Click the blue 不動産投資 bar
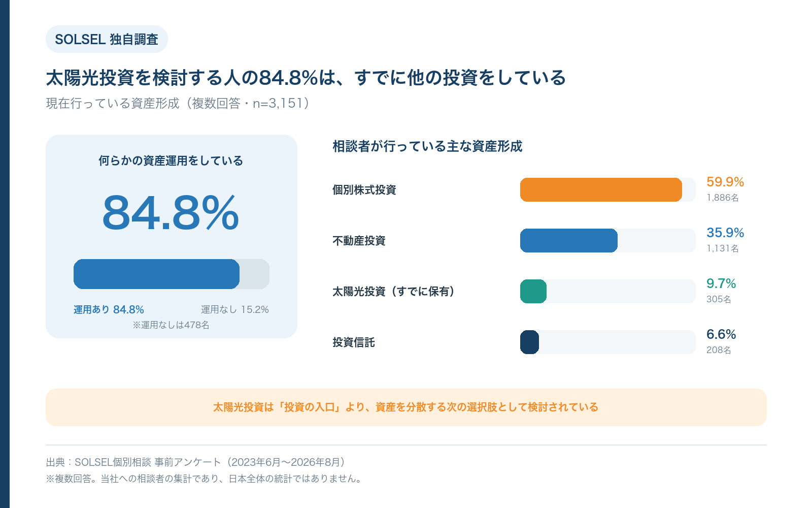The width and height of the screenshot is (812, 508). (x=569, y=240)
